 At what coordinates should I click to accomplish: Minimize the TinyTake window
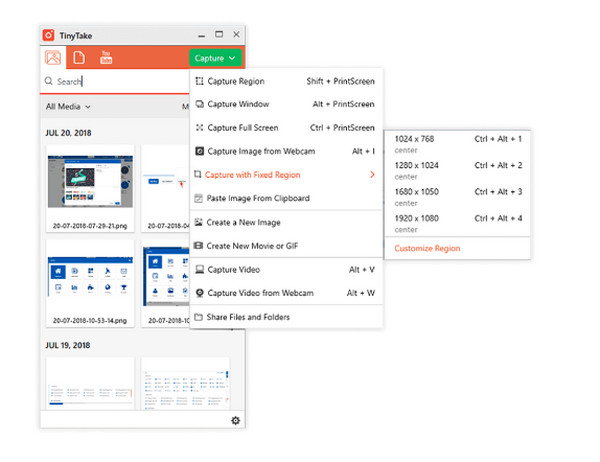[x=202, y=36]
